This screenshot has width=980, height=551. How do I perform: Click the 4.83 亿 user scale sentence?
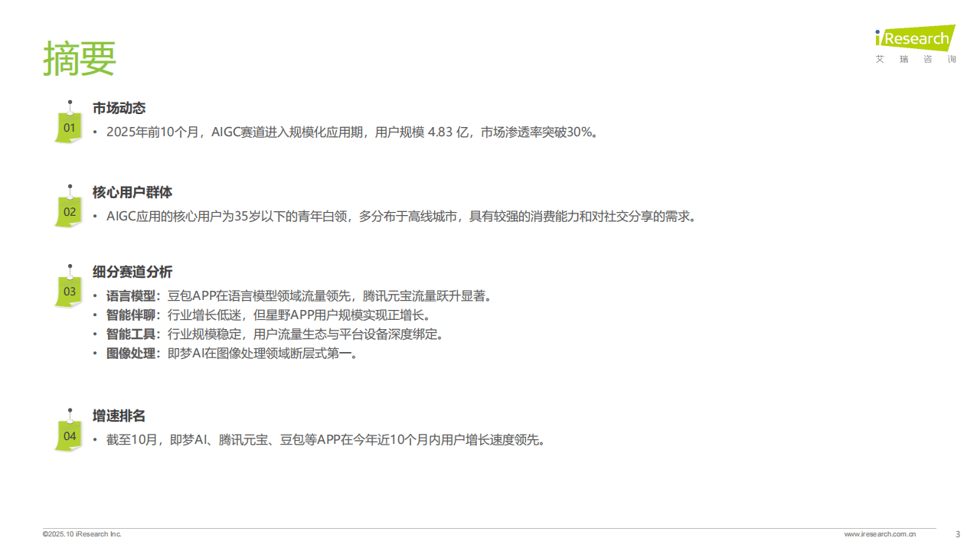click(353, 132)
